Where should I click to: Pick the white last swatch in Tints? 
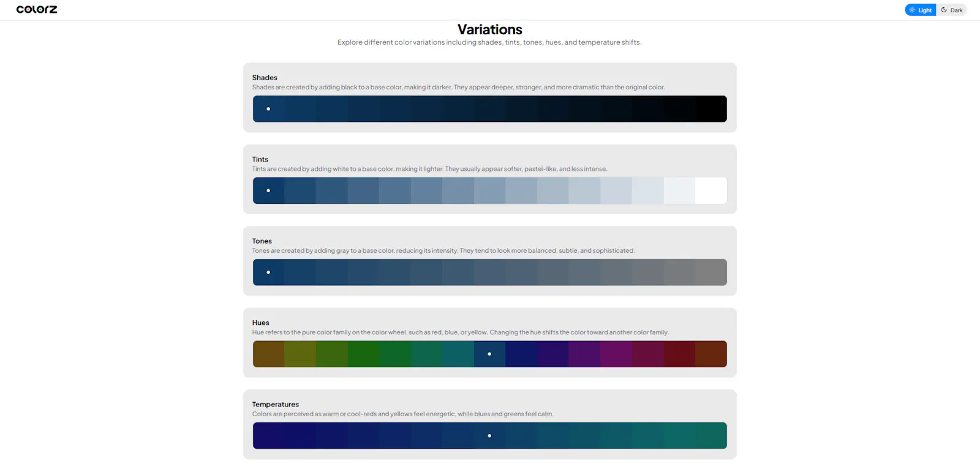pyautogui.click(x=711, y=190)
